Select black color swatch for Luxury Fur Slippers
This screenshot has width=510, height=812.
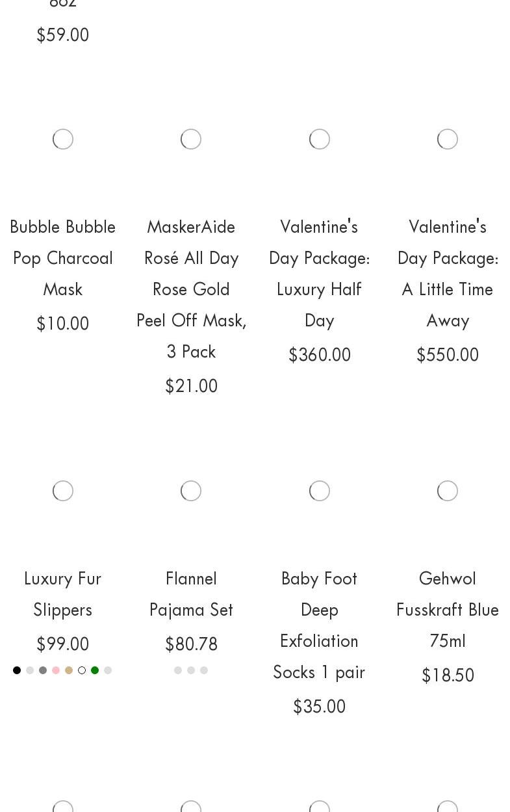(17, 670)
